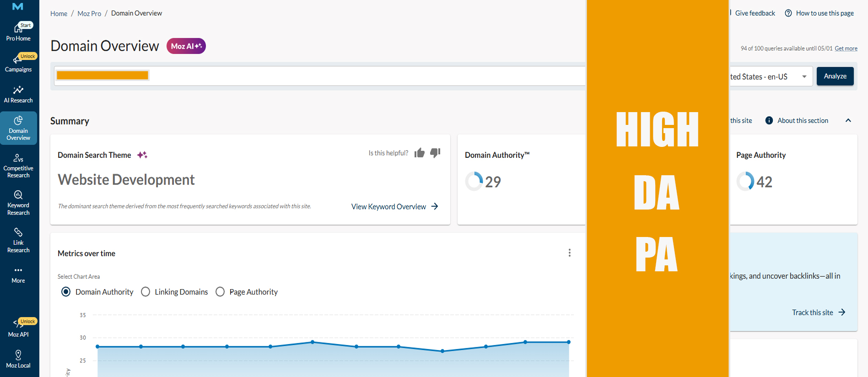Viewport: 868px width, 377px height.
Task: Click the domain search input field
Action: 319,76
